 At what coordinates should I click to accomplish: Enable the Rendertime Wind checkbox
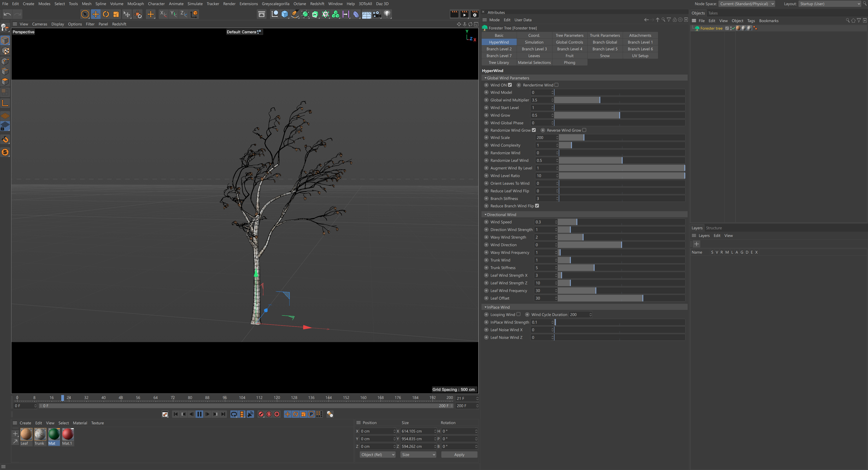click(556, 85)
